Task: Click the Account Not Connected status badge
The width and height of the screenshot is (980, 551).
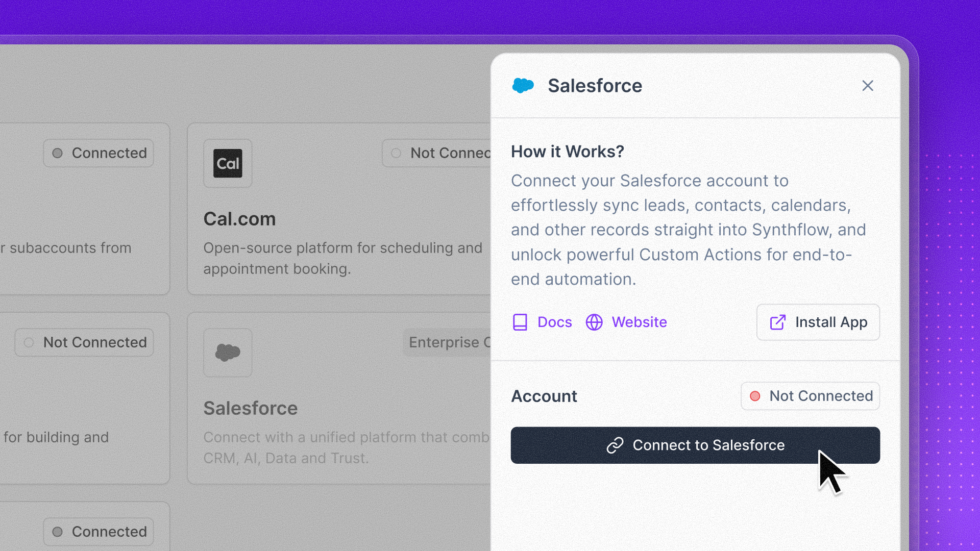Action: tap(810, 396)
